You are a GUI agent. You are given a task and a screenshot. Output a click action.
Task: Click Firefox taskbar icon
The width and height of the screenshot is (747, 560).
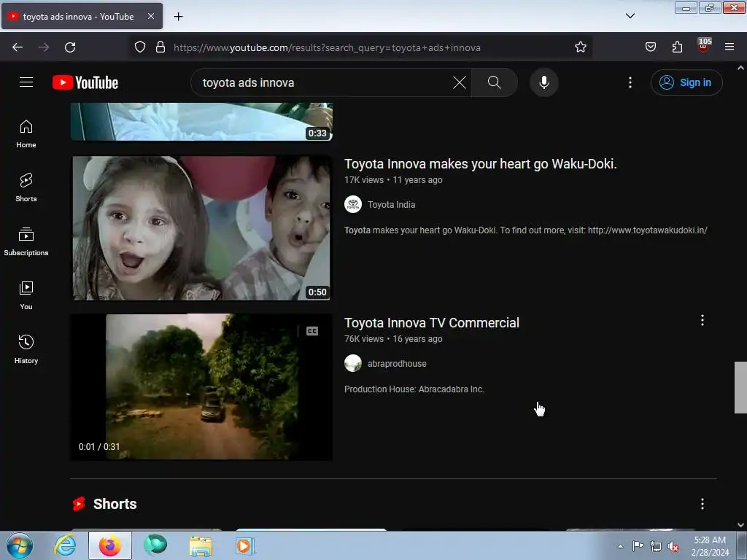(109, 545)
